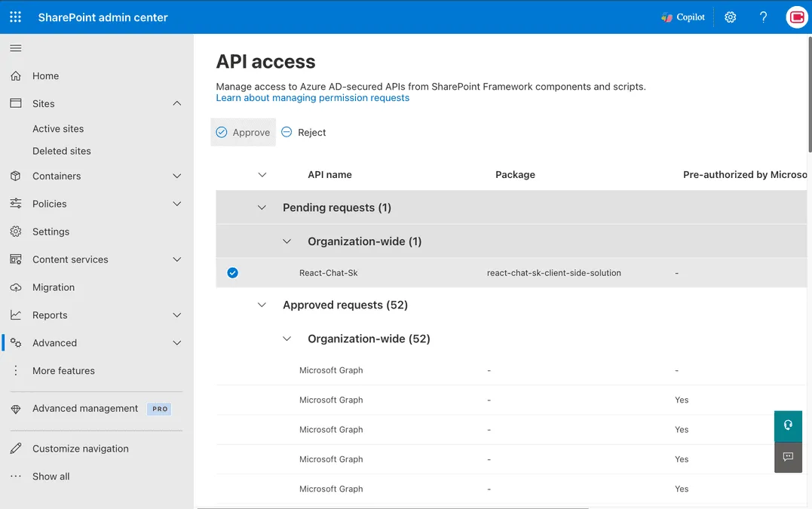Uncheck the React-Chat-Sk request row
Viewport: 812px width, 509px height.
[232, 272]
